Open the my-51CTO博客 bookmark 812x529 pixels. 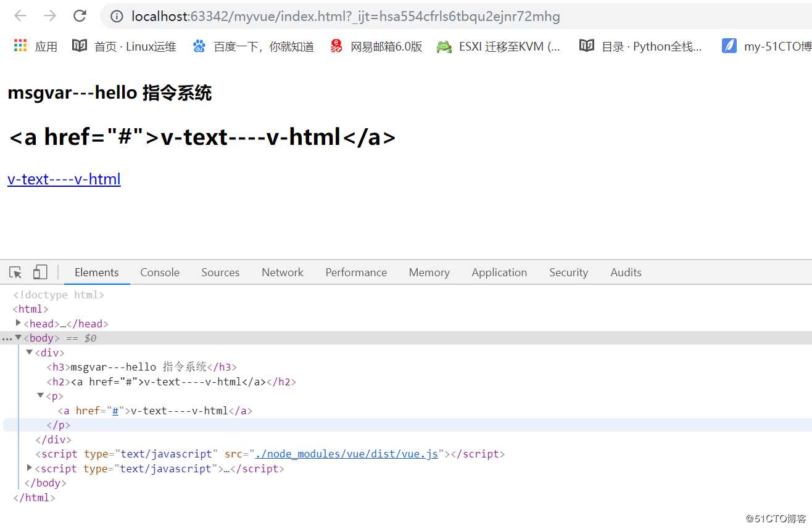pos(766,46)
